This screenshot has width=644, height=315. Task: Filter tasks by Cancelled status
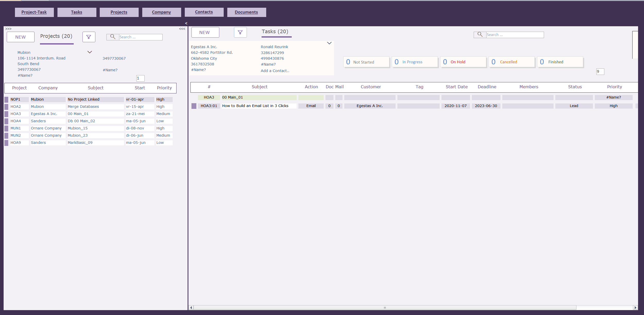511,62
